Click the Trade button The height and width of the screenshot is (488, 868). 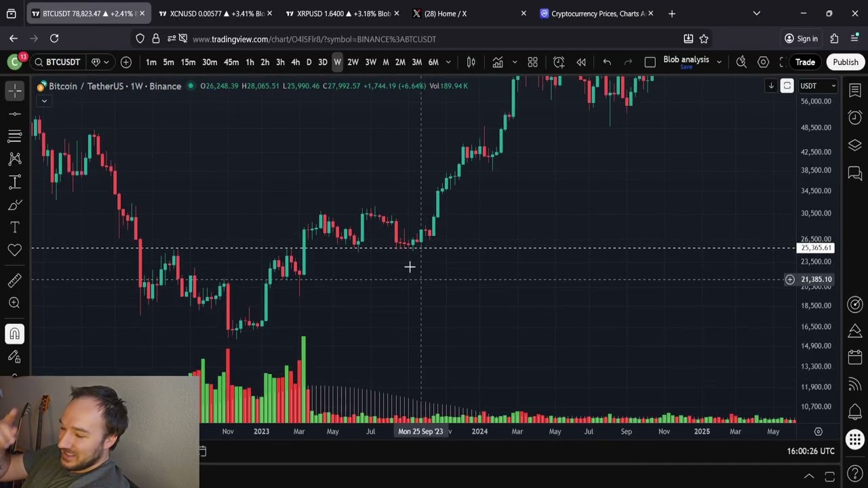click(x=805, y=62)
